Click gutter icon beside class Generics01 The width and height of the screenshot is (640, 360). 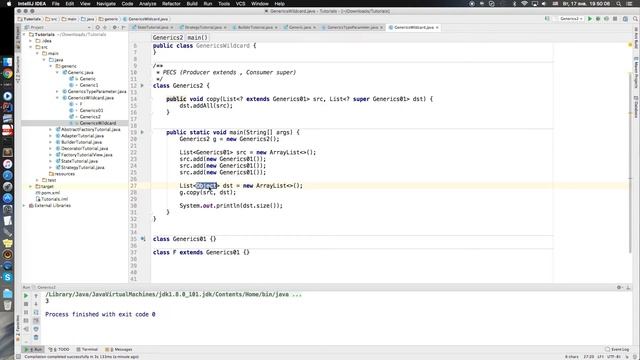pos(143,239)
